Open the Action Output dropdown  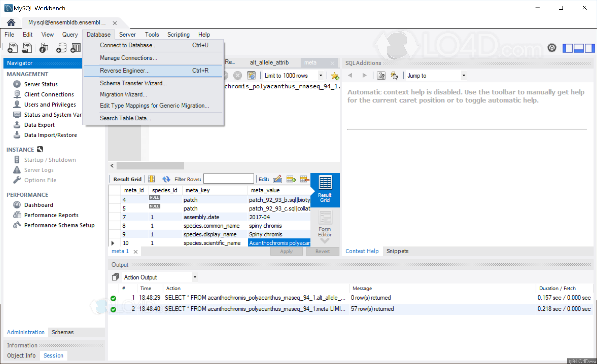coord(195,277)
